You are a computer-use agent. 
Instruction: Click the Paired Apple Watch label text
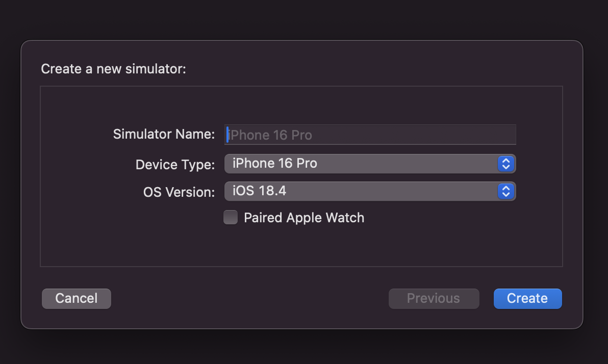click(304, 218)
